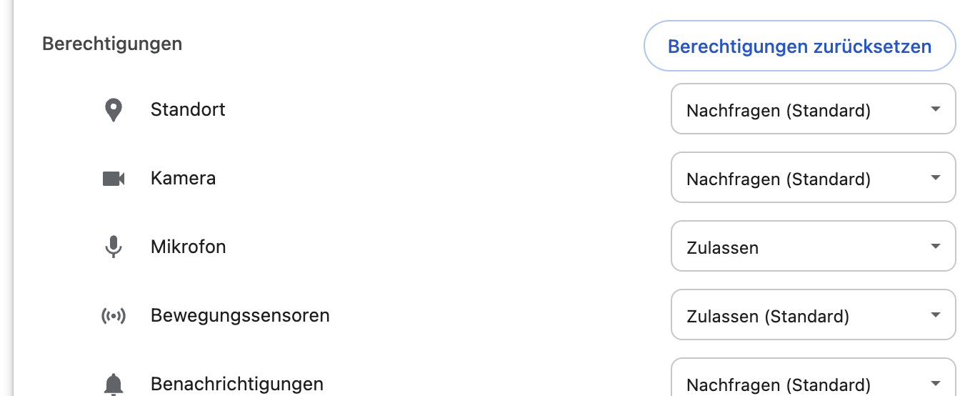Click the Bewegungssensoren label text
The width and height of the screenshot is (980, 396).
tap(240, 315)
